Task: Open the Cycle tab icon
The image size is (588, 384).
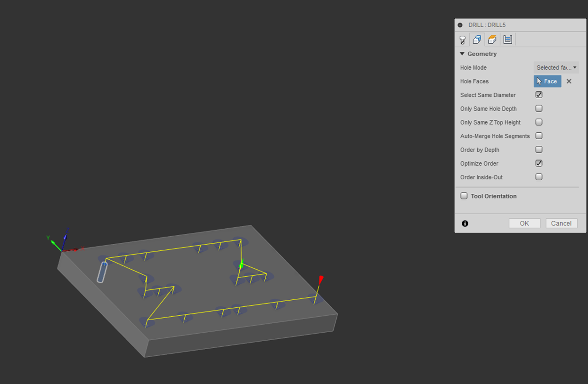Action: [x=507, y=40]
